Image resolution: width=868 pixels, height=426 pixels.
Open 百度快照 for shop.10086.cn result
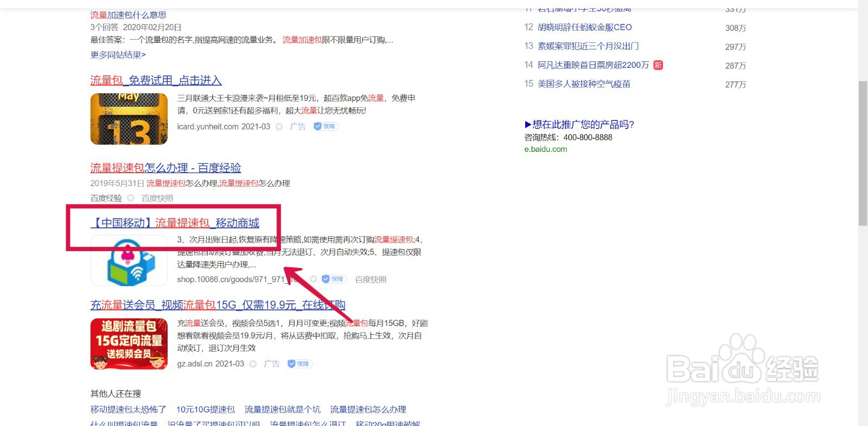pos(371,279)
